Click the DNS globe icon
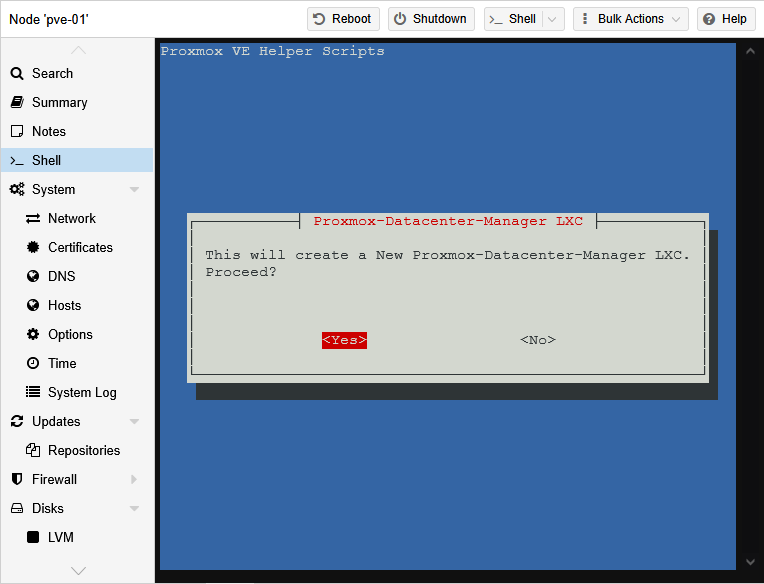 pyautogui.click(x=33, y=277)
